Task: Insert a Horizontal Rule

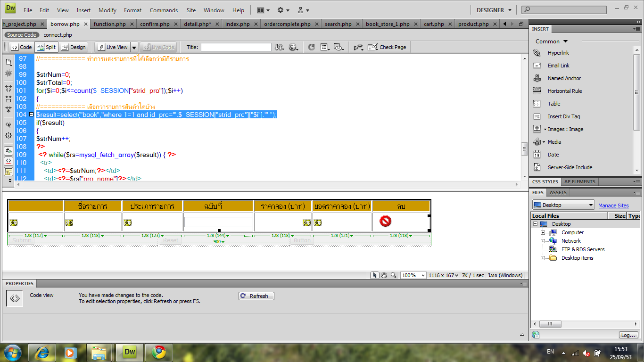Action: pyautogui.click(x=565, y=91)
